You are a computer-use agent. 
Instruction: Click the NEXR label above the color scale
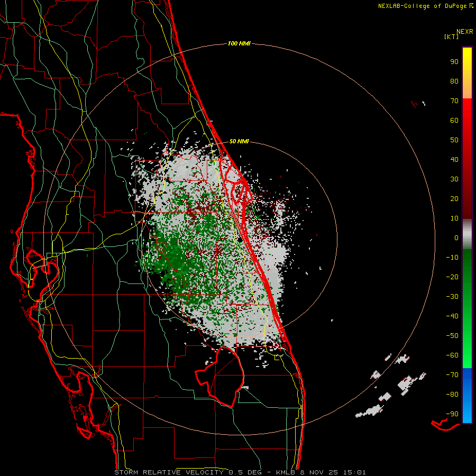click(x=465, y=32)
